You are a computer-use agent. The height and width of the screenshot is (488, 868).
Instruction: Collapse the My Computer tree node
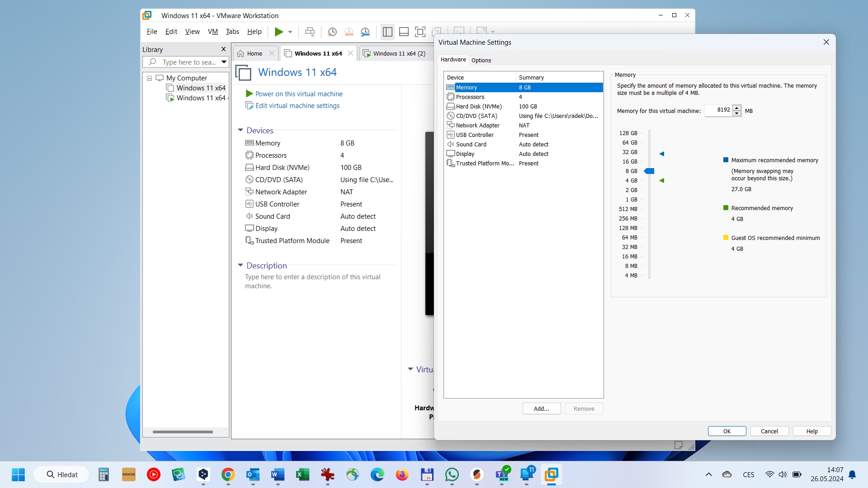click(x=149, y=78)
